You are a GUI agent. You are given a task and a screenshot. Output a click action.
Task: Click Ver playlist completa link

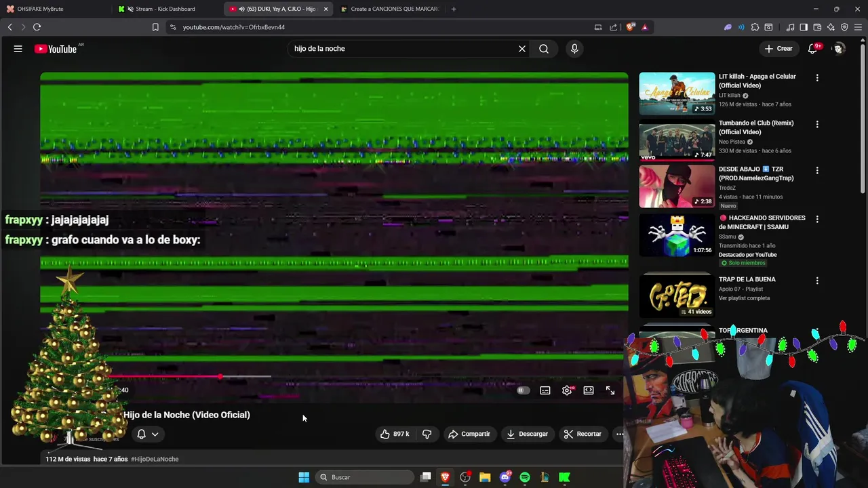tap(744, 298)
